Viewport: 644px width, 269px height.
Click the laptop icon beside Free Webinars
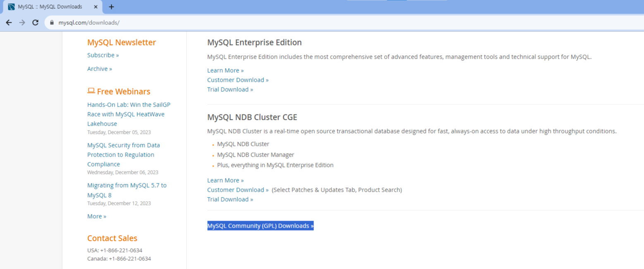[91, 90]
